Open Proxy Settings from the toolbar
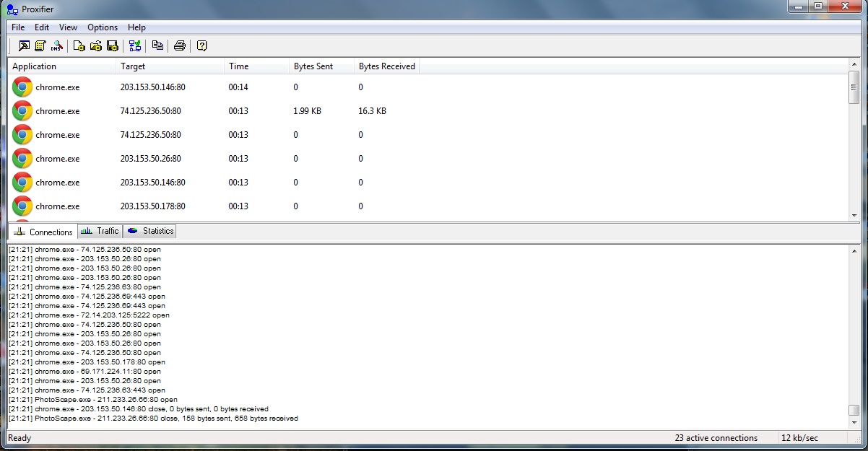 coord(24,45)
